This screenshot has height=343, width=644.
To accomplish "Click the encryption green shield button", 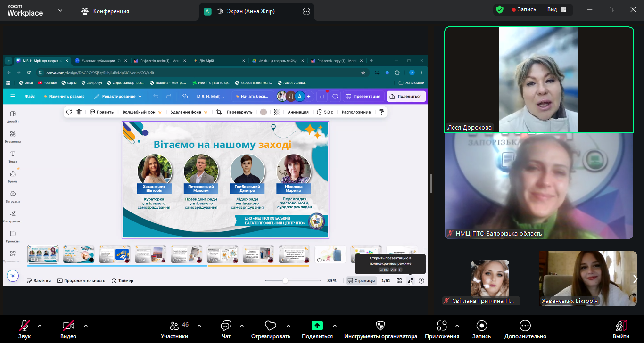I will 500,9.
